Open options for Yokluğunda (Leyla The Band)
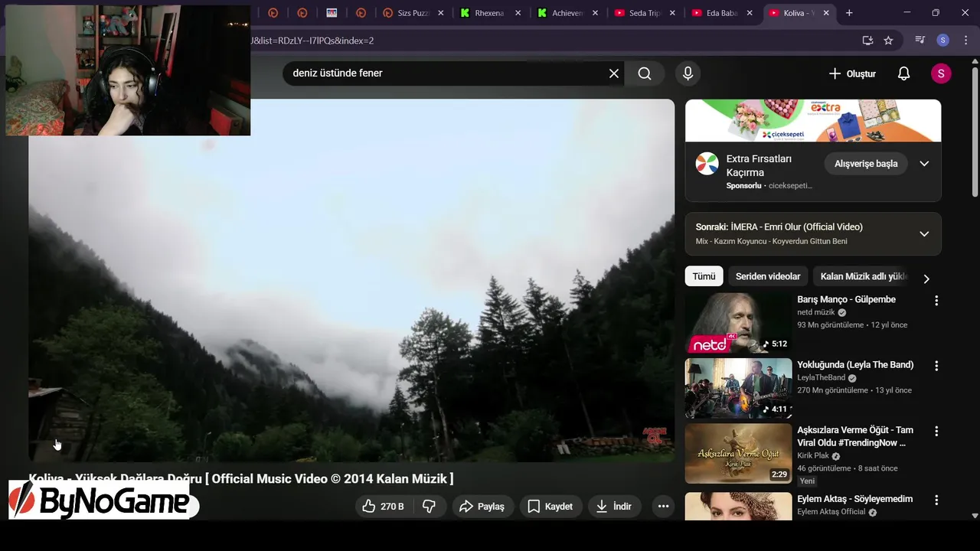The width and height of the screenshot is (980, 551). [936, 366]
